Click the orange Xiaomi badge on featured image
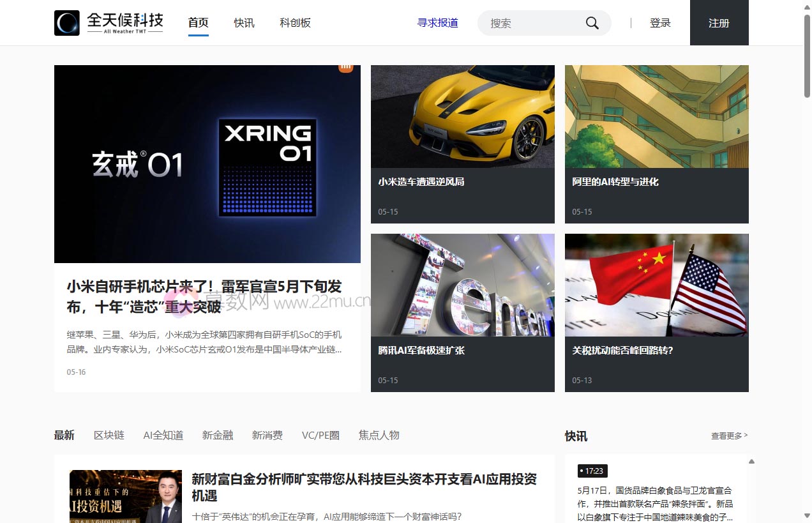Image resolution: width=812 pixels, height=523 pixels. pyautogui.click(x=345, y=67)
